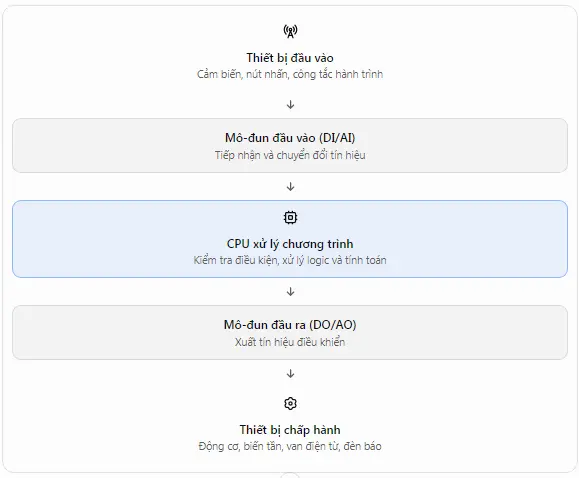
Task: Click arrow below Mô-đun đầu ra box
Action: pyautogui.click(x=290, y=373)
